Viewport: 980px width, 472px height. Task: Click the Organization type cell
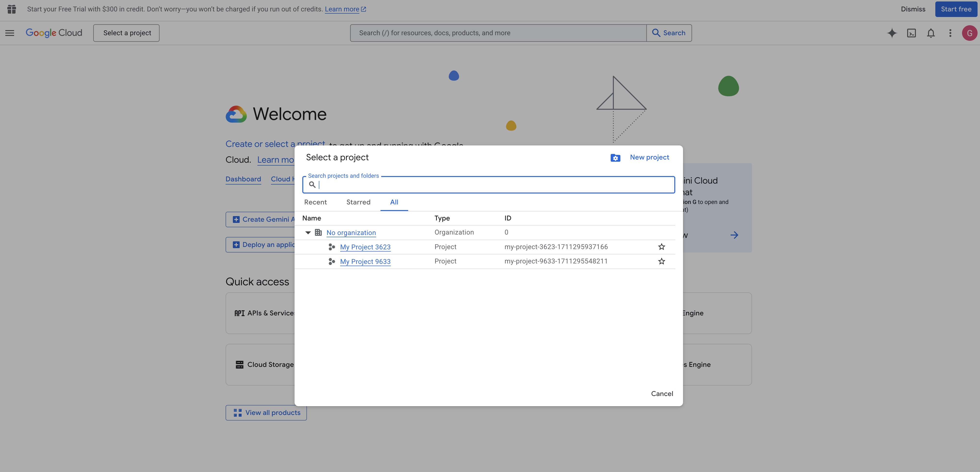(454, 232)
